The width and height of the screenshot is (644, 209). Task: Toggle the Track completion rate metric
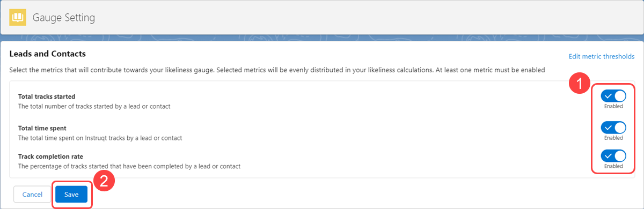coord(613,156)
